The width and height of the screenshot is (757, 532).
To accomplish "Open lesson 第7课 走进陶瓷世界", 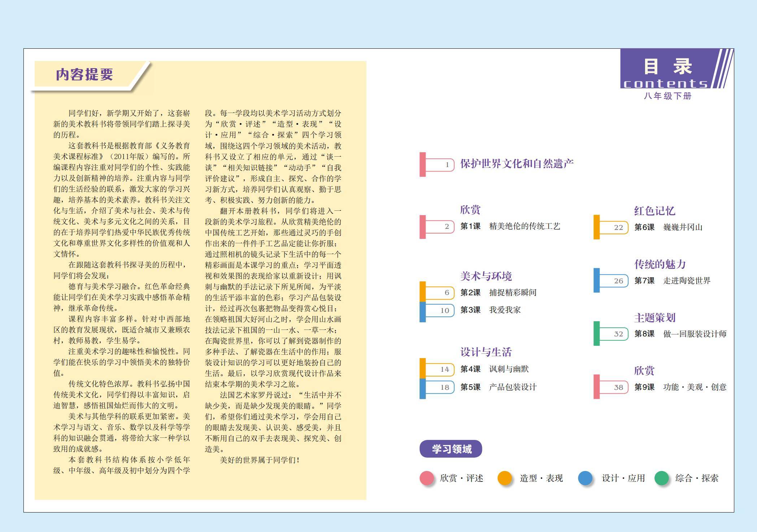I will click(672, 280).
